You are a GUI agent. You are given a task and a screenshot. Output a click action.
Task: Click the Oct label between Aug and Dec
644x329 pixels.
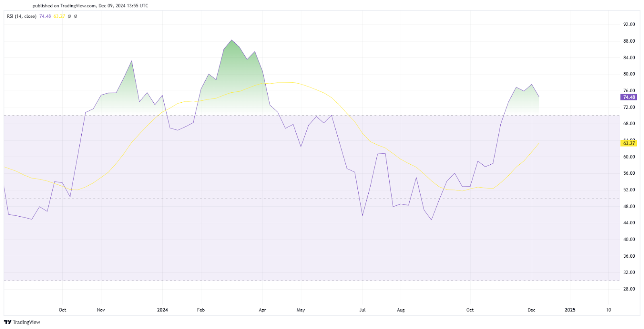470,310
